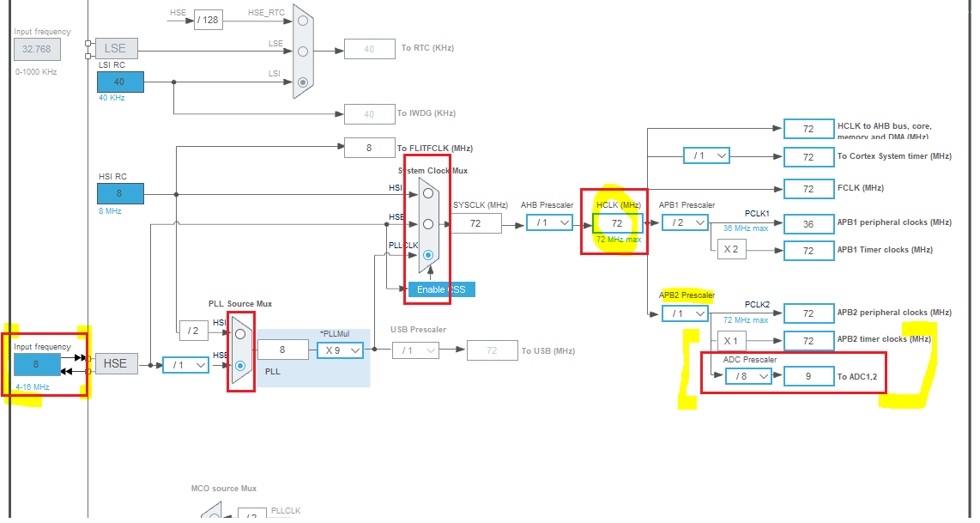The height and width of the screenshot is (523, 980).
Task: Click the LSE block
Action: (x=116, y=48)
